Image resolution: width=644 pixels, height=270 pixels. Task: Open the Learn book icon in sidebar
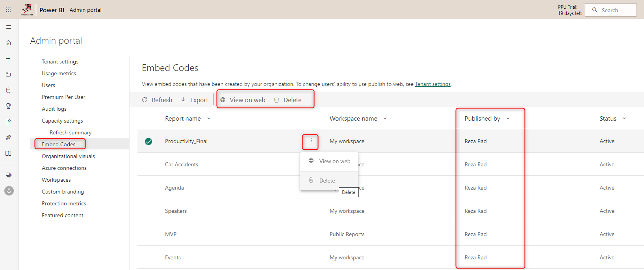point(8,153)
